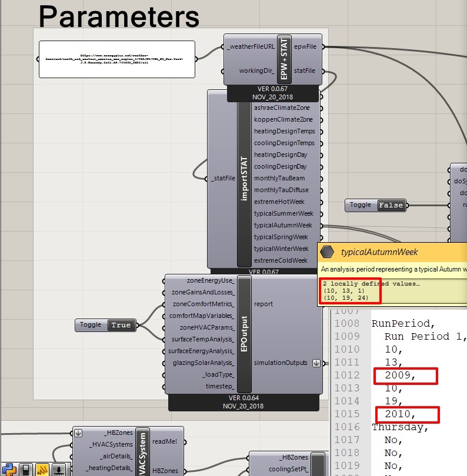The height and width of the screenshot is (476, 467).
Task: Click the epwFile output
Action: [x=305, y=46]
